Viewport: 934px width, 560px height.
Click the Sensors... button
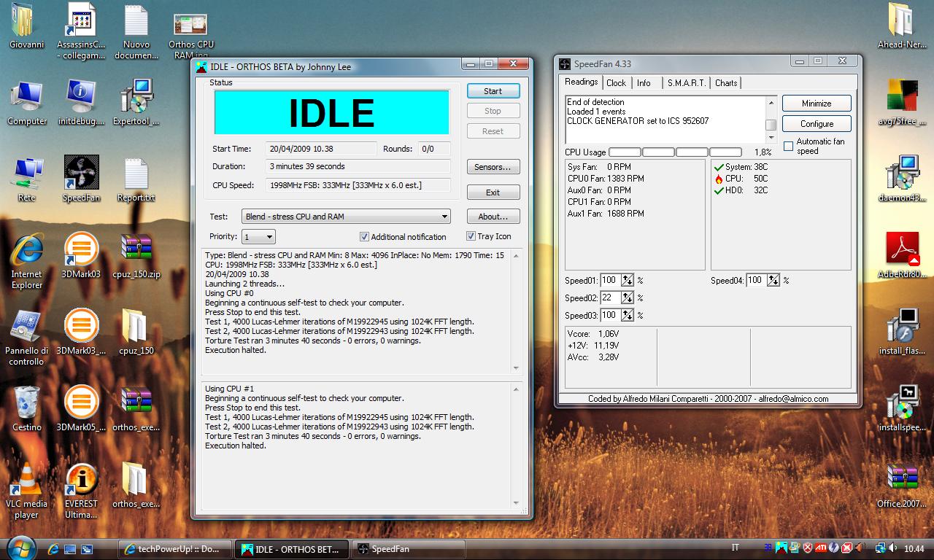coord(493,167)
